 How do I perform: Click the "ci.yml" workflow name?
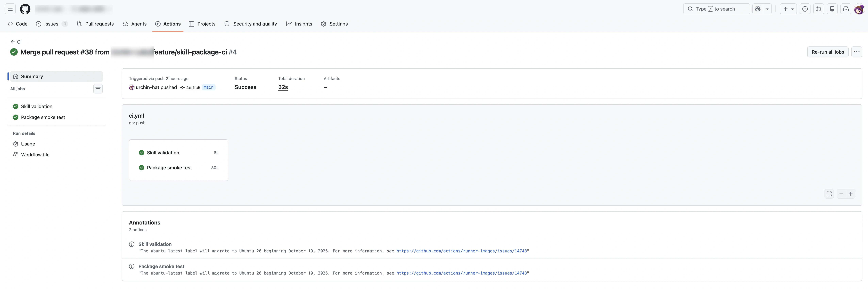(x=136, y=116)
